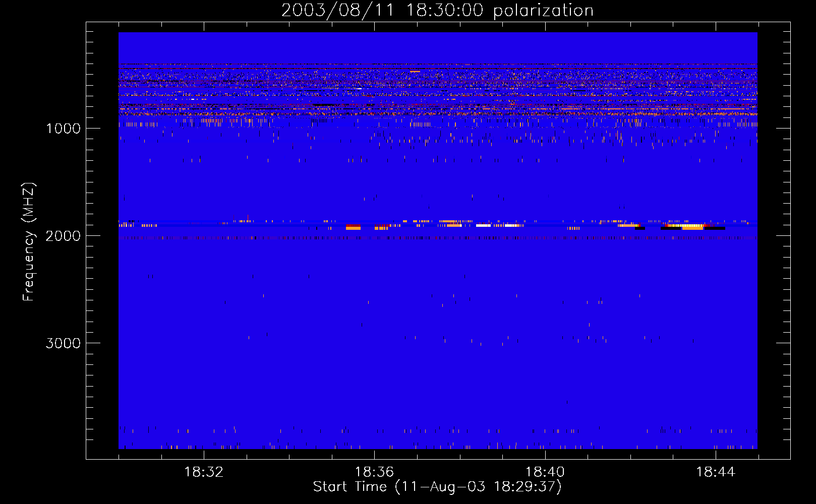Select the 2000 frequency tick label
Image resolution: width=816 pixels, height=504 pixels.
(x=63, y=236)
